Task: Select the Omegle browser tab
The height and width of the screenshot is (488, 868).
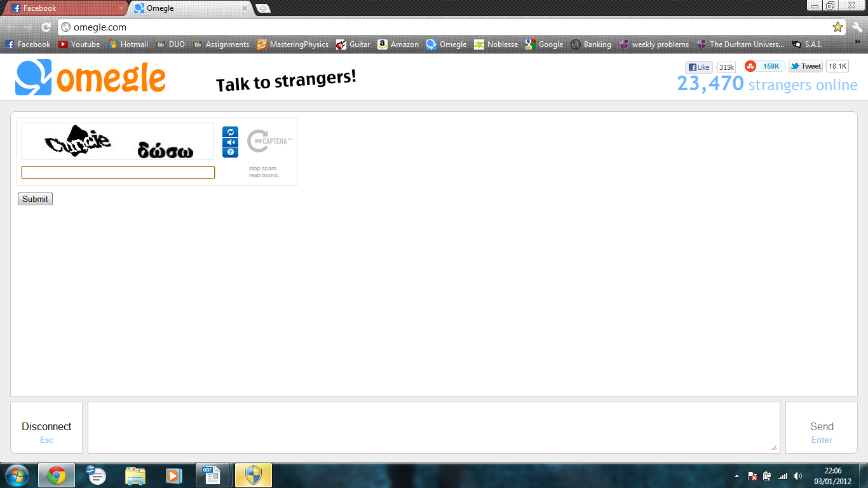Action: click(189, 8)
